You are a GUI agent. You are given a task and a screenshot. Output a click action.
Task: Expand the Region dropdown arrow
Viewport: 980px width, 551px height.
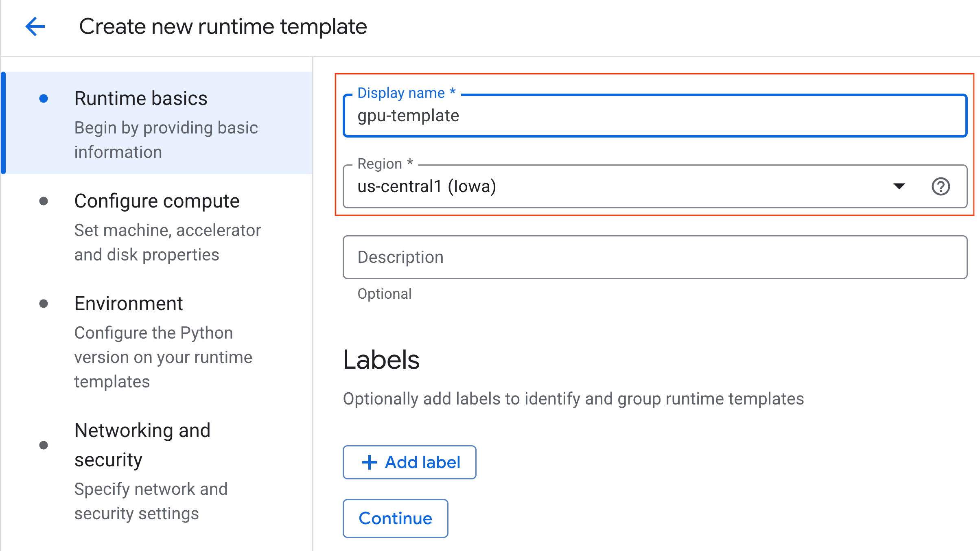(x=899, y=186)
